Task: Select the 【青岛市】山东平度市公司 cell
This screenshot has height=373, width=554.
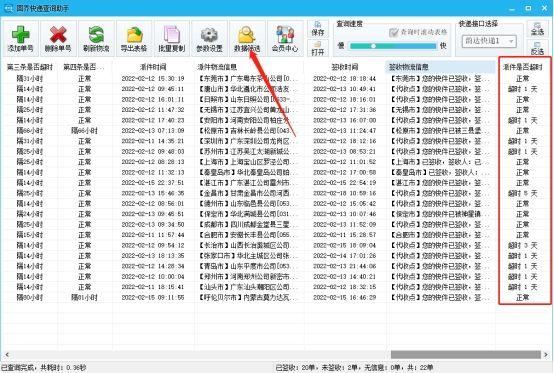Action: click(x=249, y=266)
